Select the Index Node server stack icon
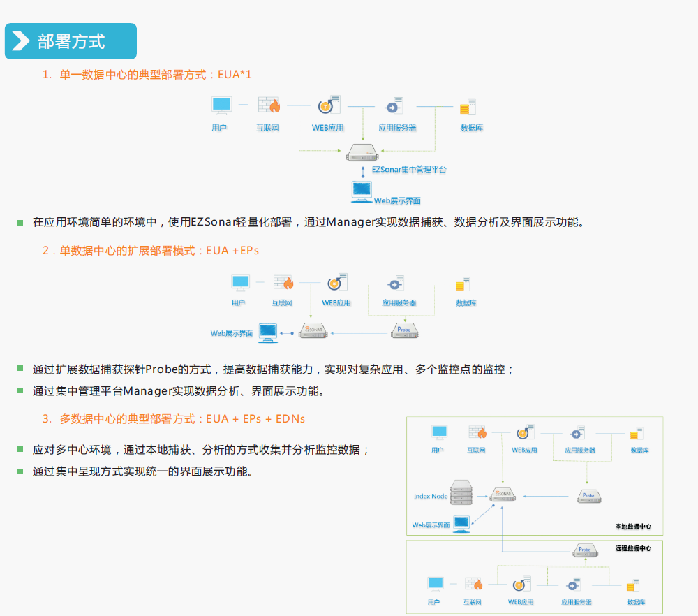Viewport: 698px width, 616px height. pos(461,492)
